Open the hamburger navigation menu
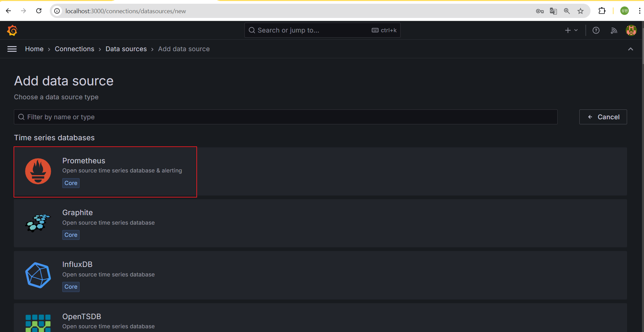Image resolution: width=644 pixels, height=332 pixels. pyautogui.click(x=12, y=49)
